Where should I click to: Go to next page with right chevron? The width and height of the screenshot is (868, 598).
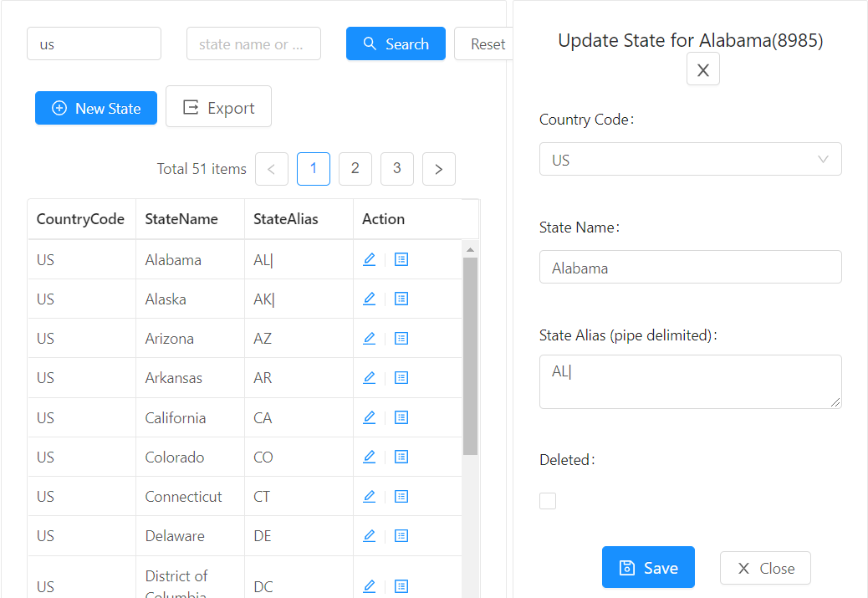(x=439, y=169)
